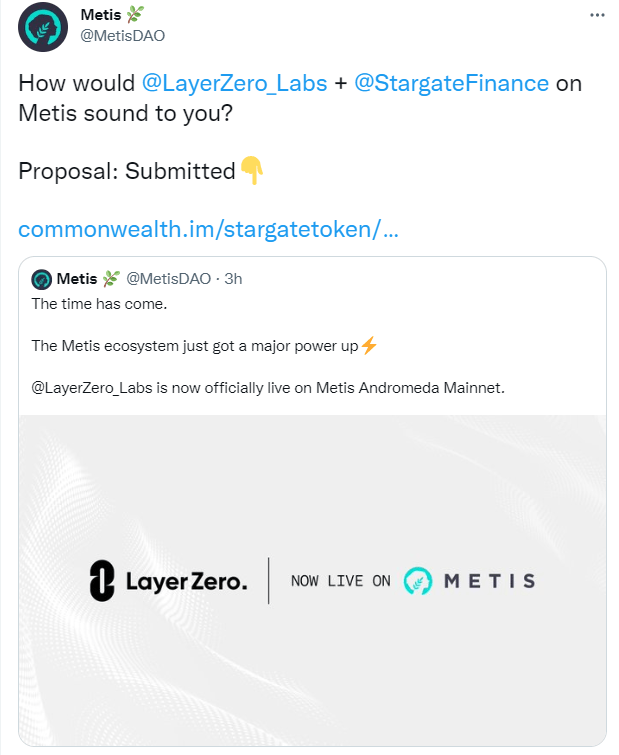Click the teal Metis logo circle in banner
Viewport: 619px width, 755px height.
417,581
